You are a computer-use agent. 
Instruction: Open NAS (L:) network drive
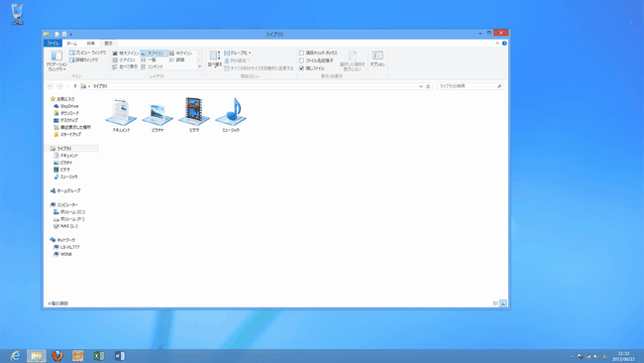(65, 226)
